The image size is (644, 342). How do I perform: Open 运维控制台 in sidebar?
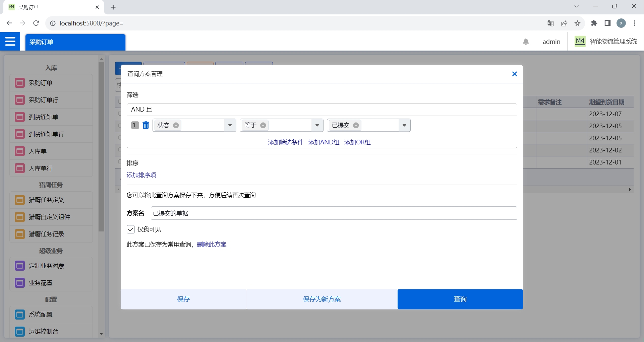pos(51,331)
